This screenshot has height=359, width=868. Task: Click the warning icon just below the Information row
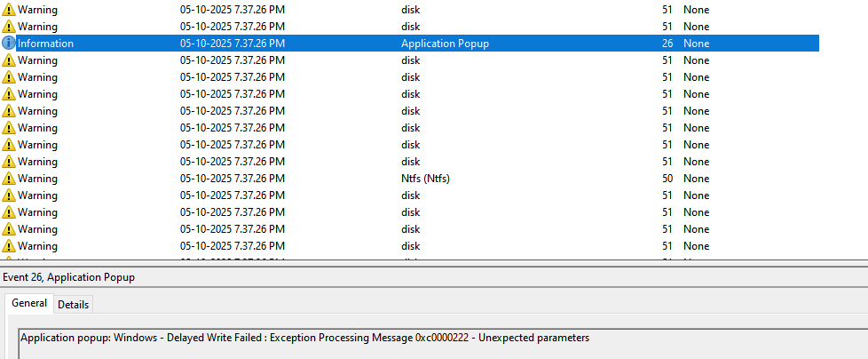coord(9,60)
